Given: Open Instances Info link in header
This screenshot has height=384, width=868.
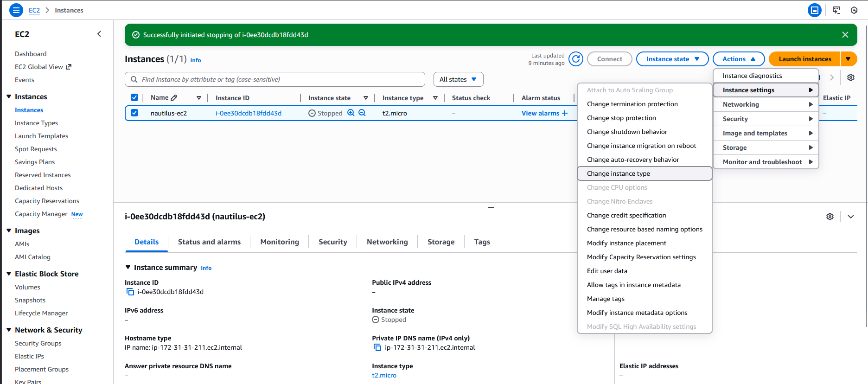Looking at the screenshot, I should (196, 60).
